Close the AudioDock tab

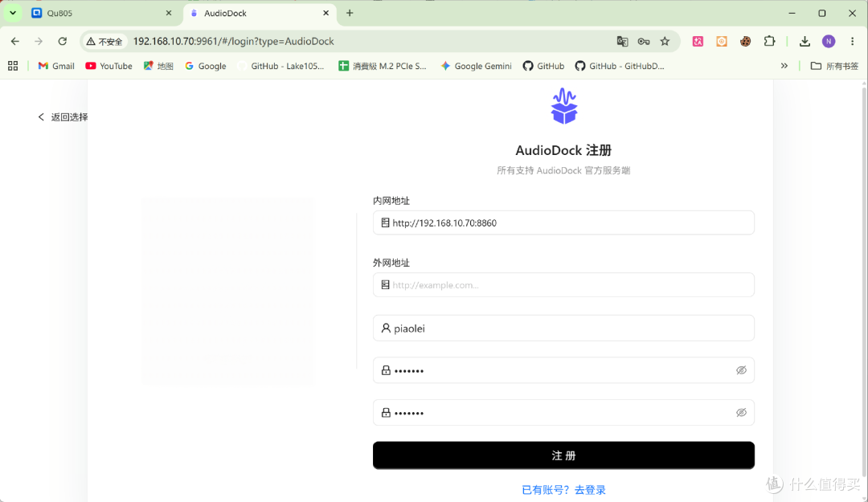click(326, 13)
